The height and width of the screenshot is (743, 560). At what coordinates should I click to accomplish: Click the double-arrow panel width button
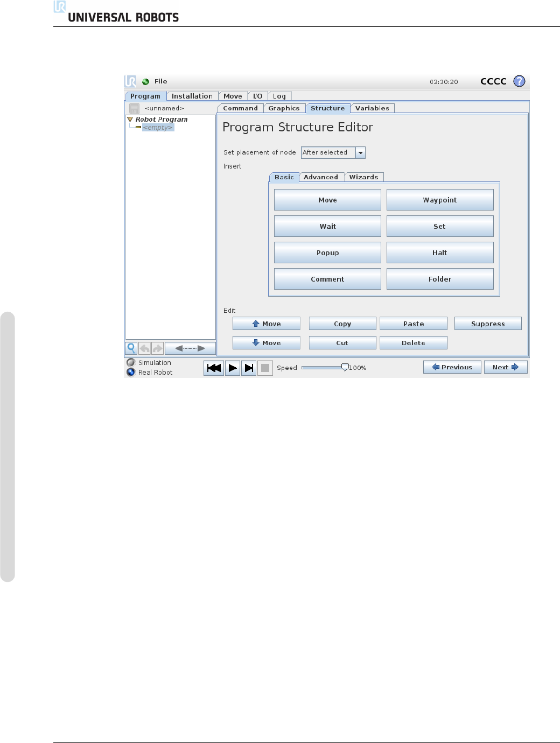tap(190, 348)
